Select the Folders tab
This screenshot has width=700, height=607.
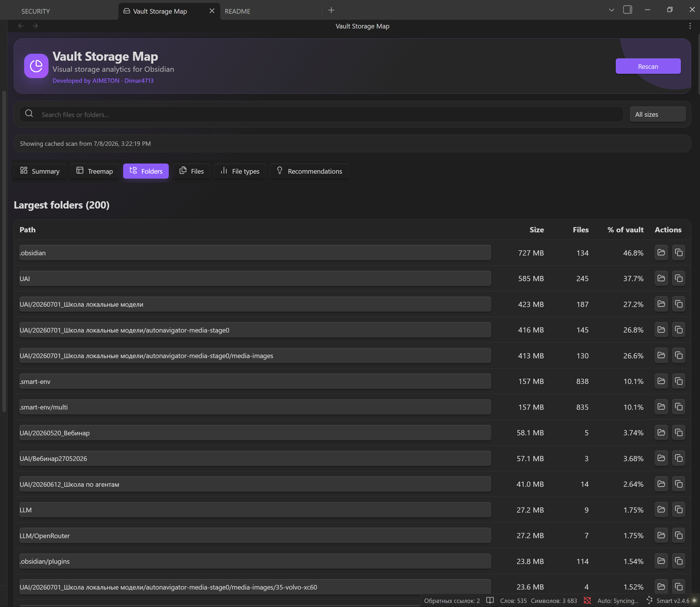click(146, 171)
